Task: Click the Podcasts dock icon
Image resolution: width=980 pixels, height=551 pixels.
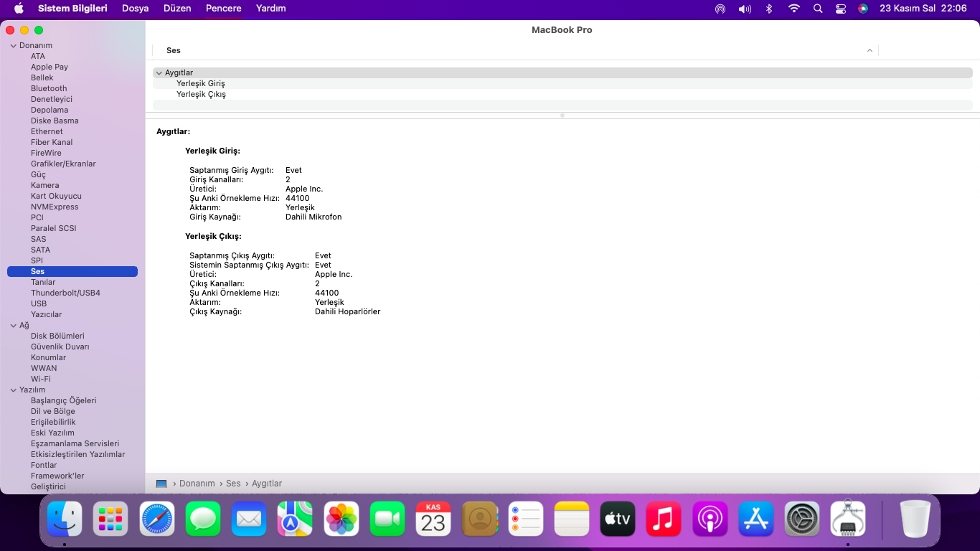Action: click(710, 519)
